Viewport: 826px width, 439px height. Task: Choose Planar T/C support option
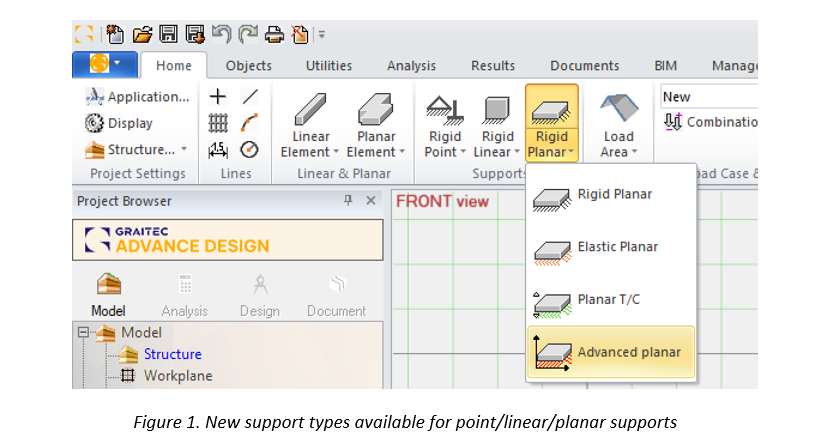(x=610, y=299)
